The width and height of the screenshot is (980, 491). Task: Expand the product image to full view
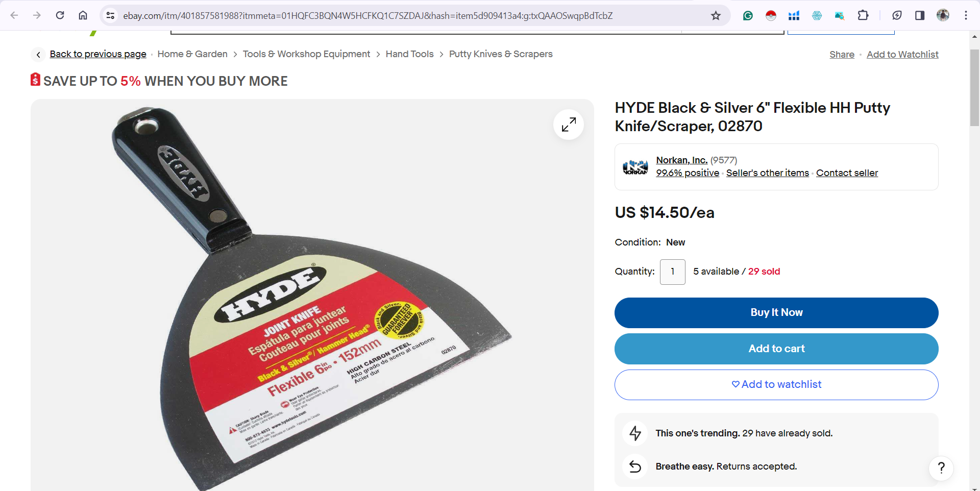[x=569, y=125]
